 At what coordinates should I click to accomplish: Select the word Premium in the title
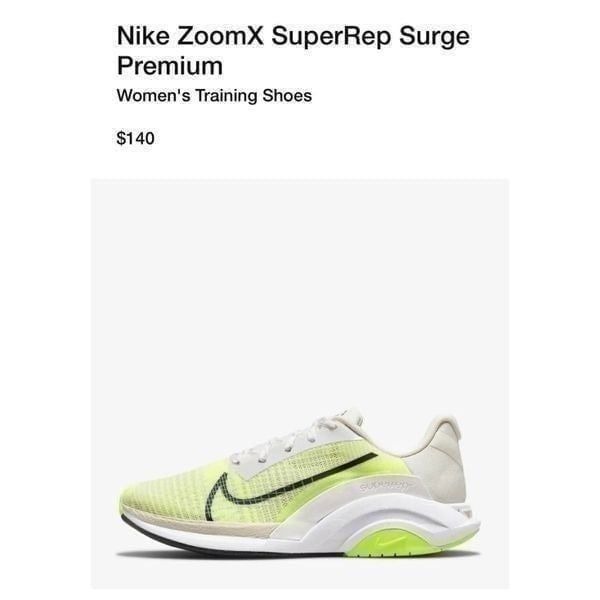[170, 66]
